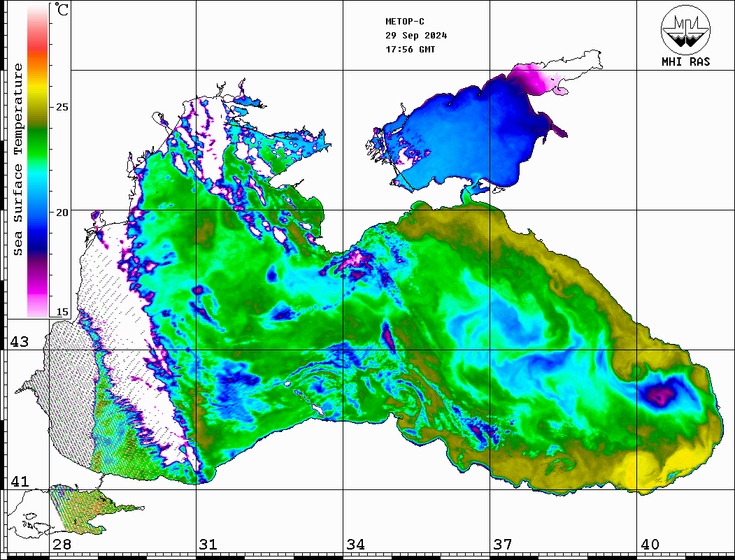
Task: Click the longitude label 40
Action: coord(650,545)
